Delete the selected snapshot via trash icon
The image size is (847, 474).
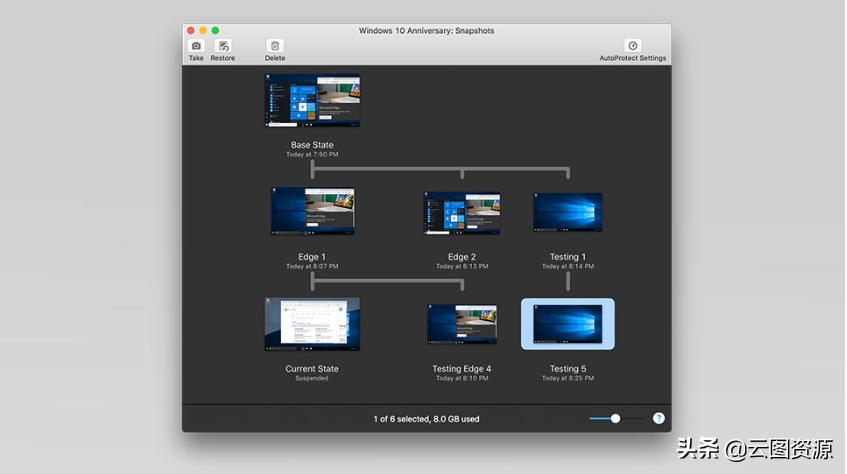click(x=275, y=46)
